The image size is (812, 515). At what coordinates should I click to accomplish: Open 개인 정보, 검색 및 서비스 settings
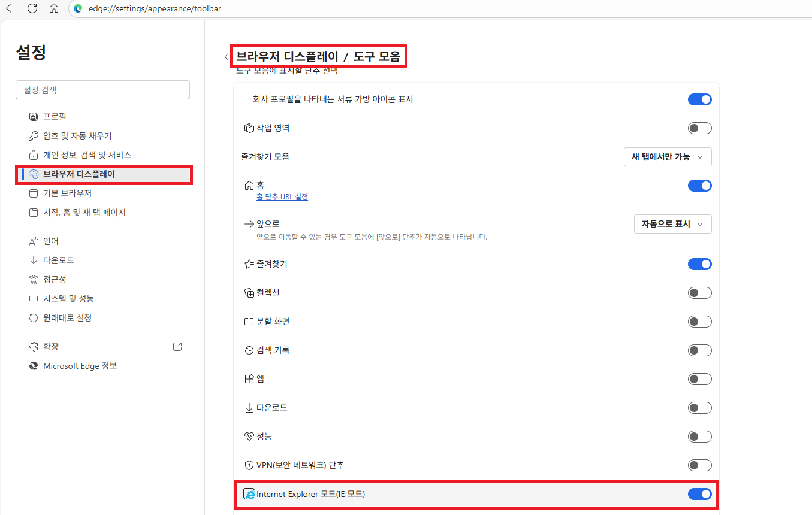(87, 154)
